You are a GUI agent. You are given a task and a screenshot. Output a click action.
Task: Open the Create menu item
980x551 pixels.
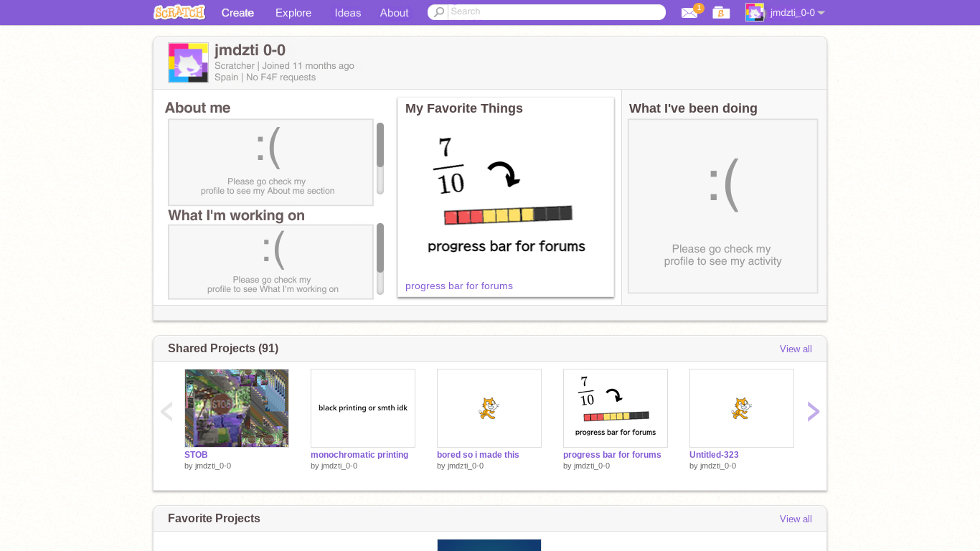pos(237,13)
